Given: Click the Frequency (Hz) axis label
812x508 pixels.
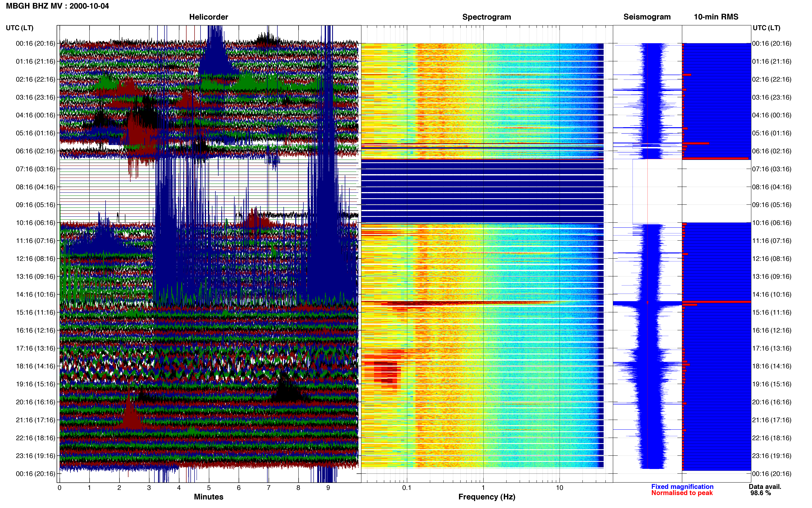Looking at the screenshot, I should tap(487, 497).
